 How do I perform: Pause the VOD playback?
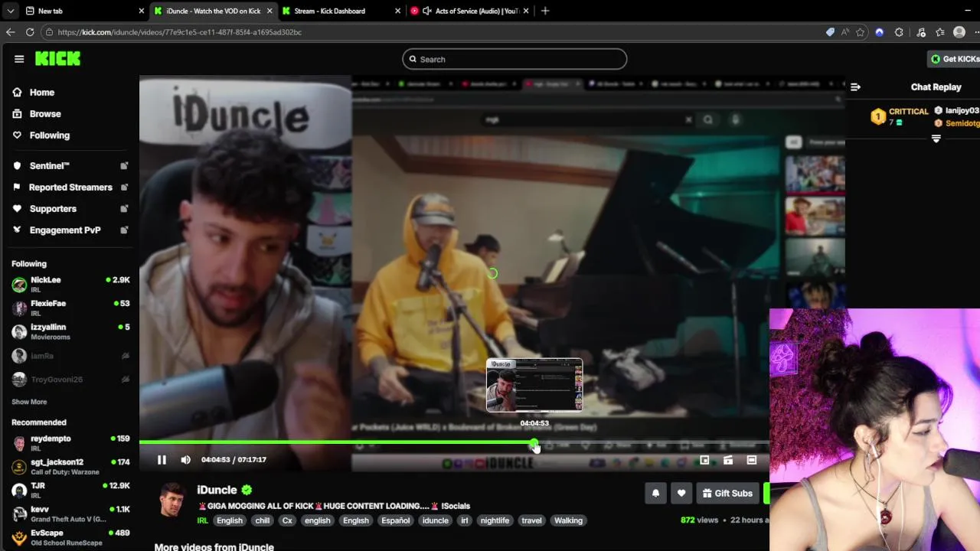click(x=162, y=460)
